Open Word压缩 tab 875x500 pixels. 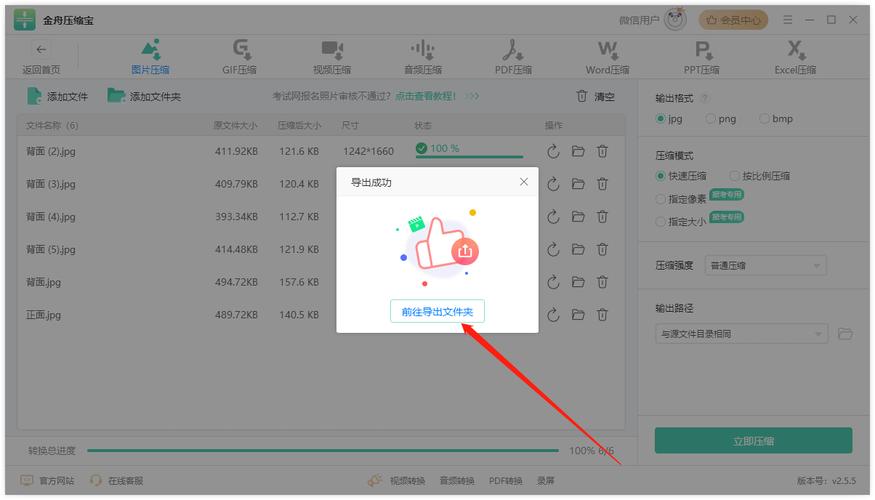607,57
